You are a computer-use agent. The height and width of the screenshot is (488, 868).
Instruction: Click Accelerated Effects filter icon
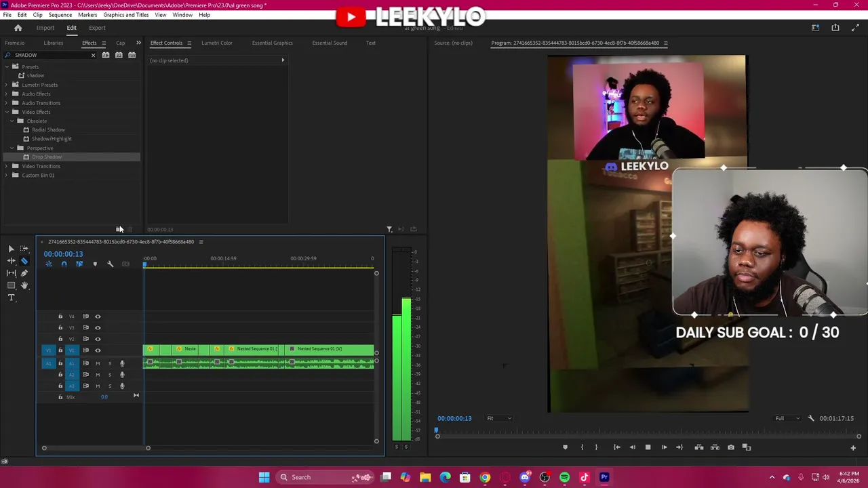(x=106, y=55)
